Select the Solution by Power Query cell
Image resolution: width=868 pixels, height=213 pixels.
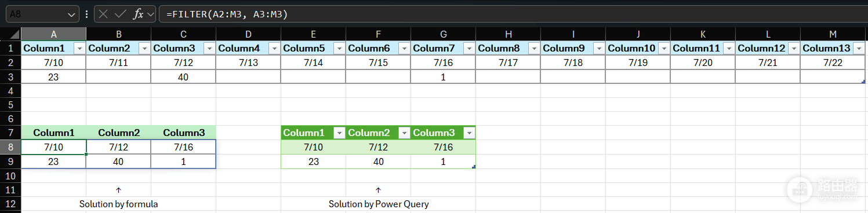379,204
